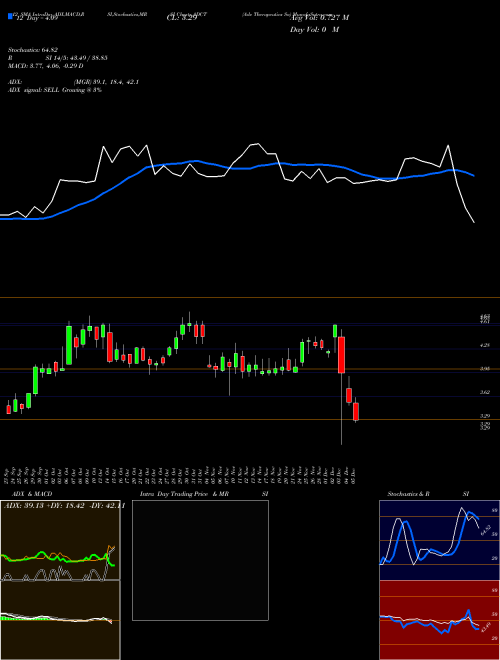Open the empty intraday trading price panel
The width and height of the screenshot is (500, 660).
(200, 560)
